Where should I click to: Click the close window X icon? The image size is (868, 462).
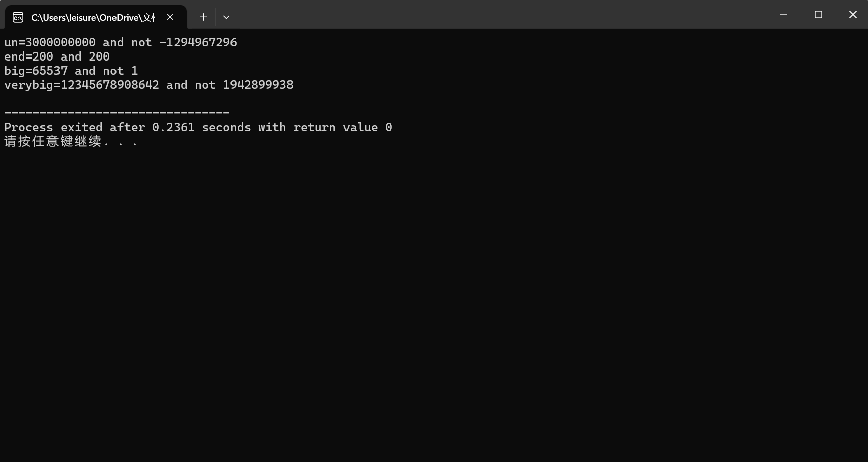pos(853,14)
